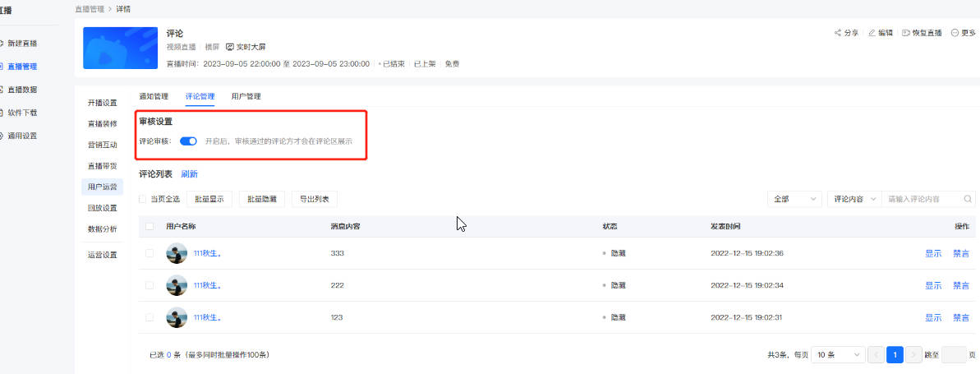Open 直播装修 in the side menu
Screen dimensions: 980x374
pos(103,124)
